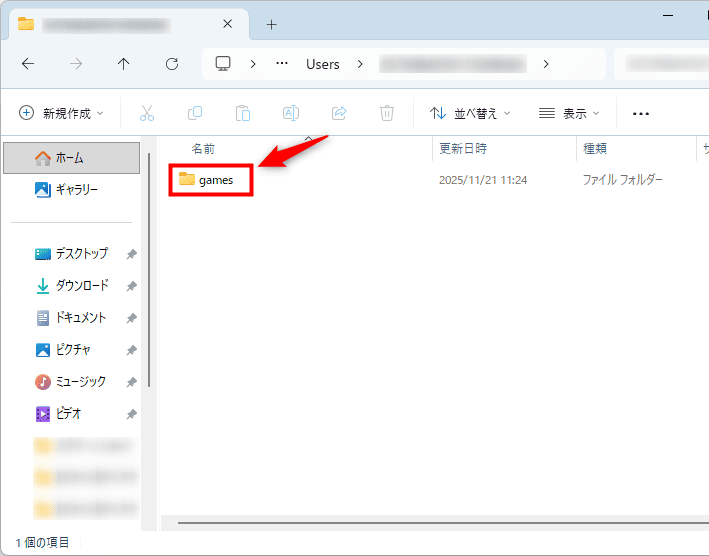Click the ファイル フォルダー type cell
Viewport: 709px width, 556px height.
tap(622, 180)
